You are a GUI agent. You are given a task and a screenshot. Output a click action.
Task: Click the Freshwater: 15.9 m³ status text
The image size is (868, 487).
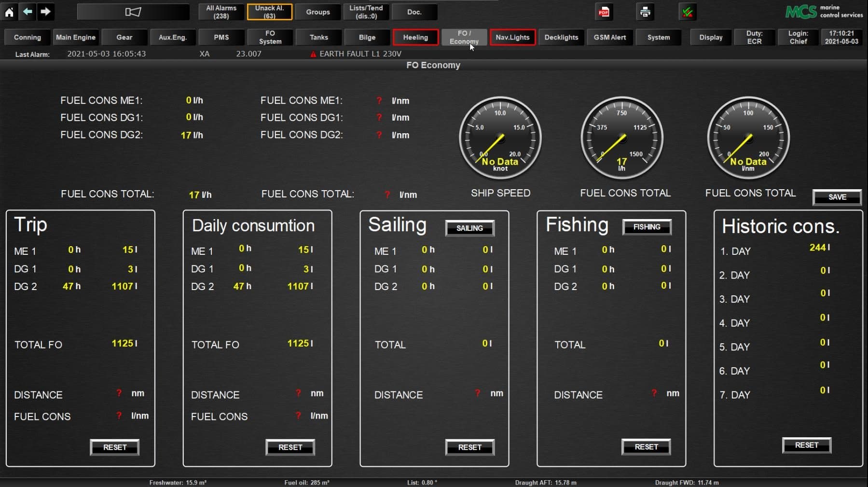[x=178, y=483]
